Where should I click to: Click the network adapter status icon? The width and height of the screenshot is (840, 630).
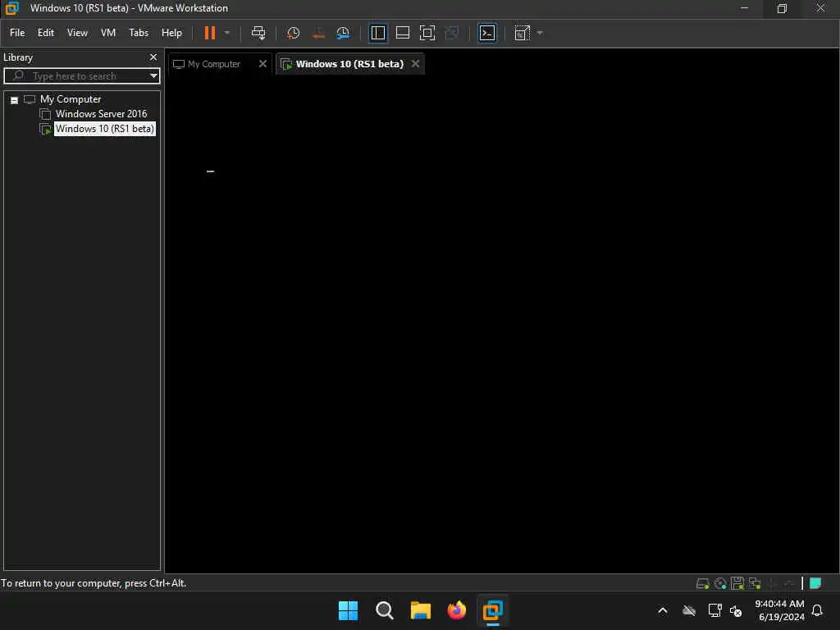point(755,583)
